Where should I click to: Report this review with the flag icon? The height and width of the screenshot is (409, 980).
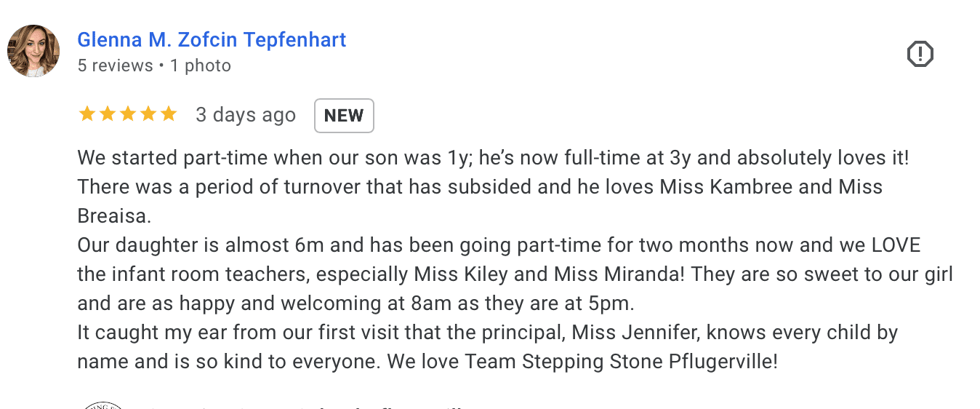[x=920, y=54]
